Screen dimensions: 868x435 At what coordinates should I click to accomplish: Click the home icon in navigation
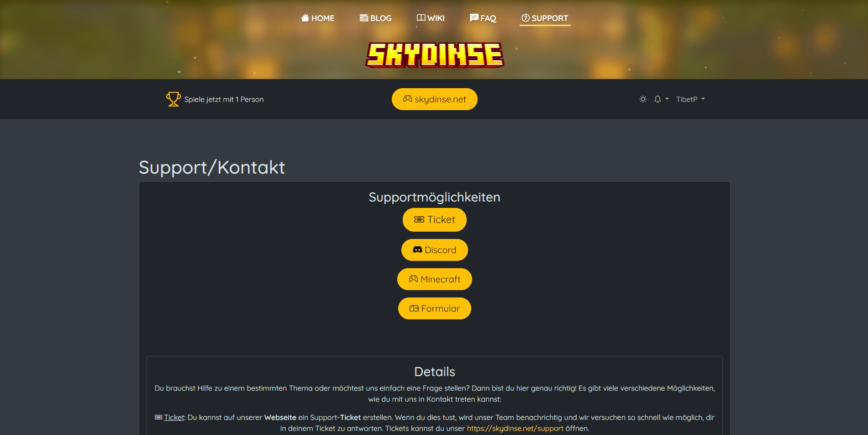[305, 18]
